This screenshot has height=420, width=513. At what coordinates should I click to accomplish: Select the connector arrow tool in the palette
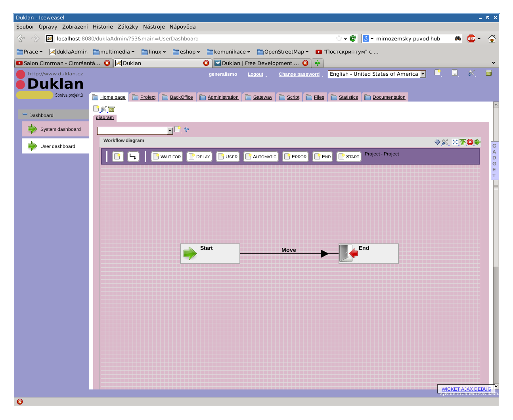coord(133,156)
